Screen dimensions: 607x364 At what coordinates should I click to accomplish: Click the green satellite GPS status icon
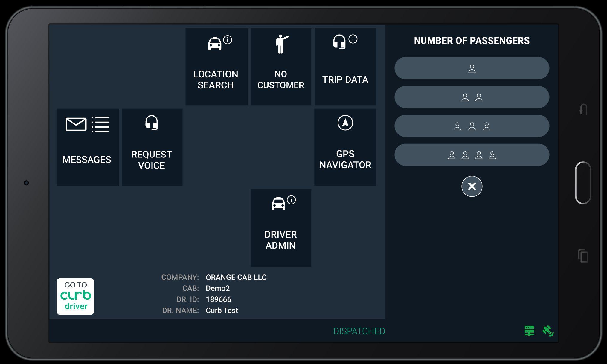pos(547,331)
